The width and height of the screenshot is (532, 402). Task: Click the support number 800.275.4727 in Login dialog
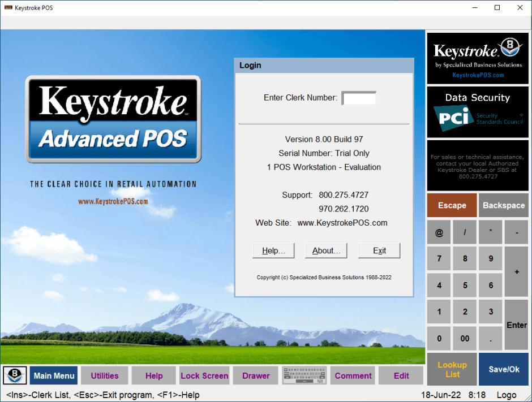click(344, 195)
